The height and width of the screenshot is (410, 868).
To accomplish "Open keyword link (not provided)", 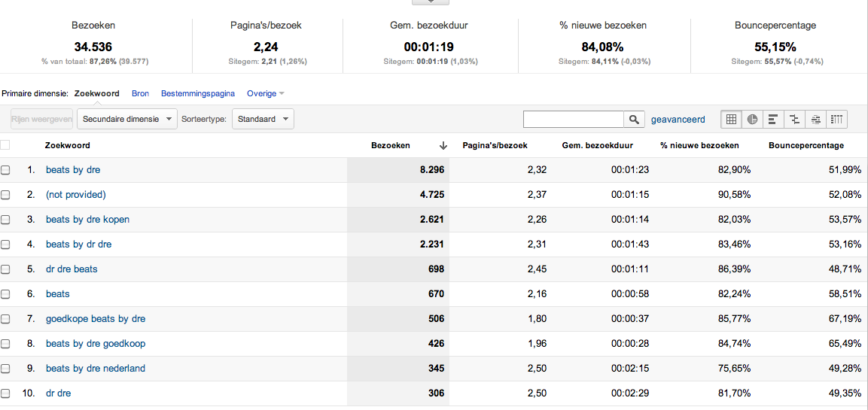I will point(76,195).
